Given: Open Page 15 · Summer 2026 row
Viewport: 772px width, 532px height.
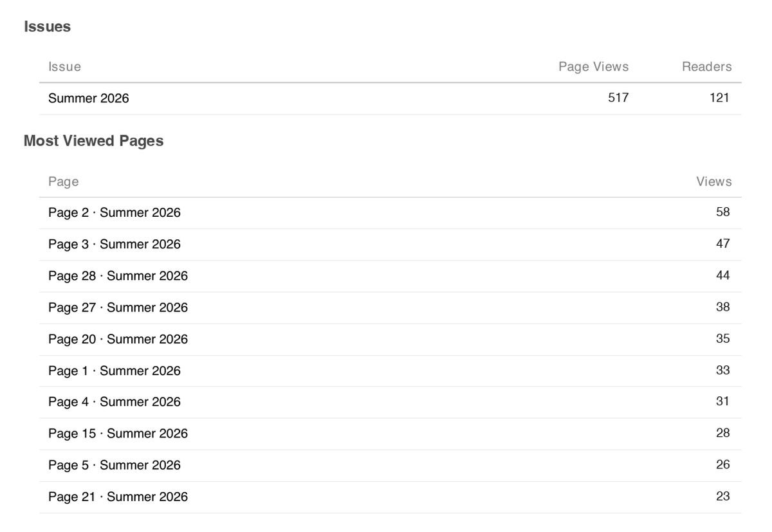Looking at the screenshot, I should click(x=390, y=434).
